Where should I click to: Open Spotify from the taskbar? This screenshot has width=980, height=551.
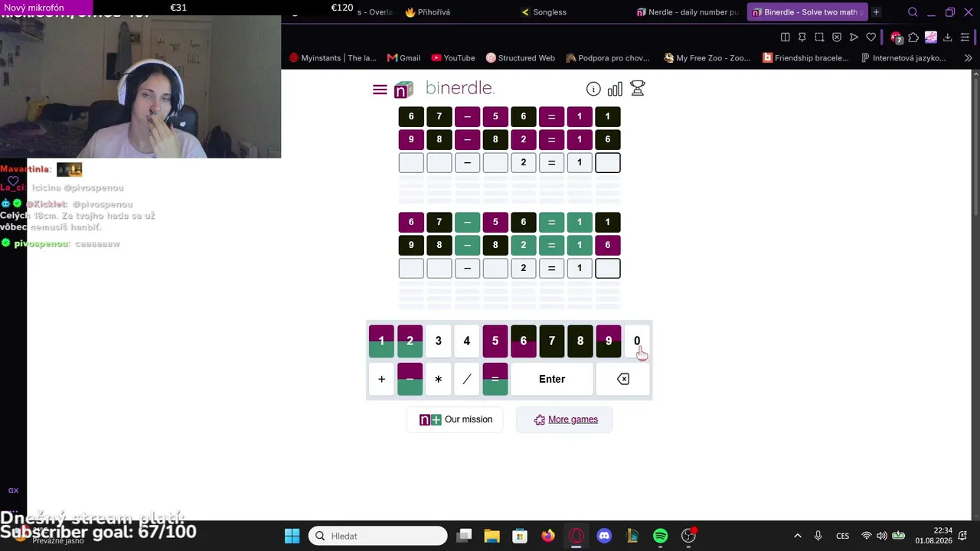point(661,536)
